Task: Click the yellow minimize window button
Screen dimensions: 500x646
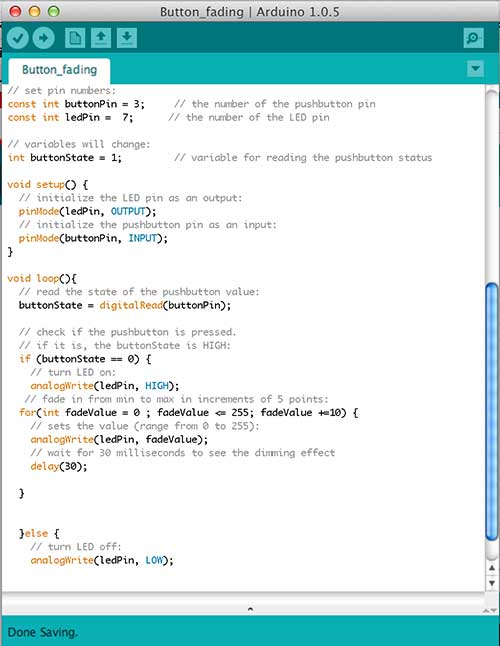Action: [x=35, y=12]
